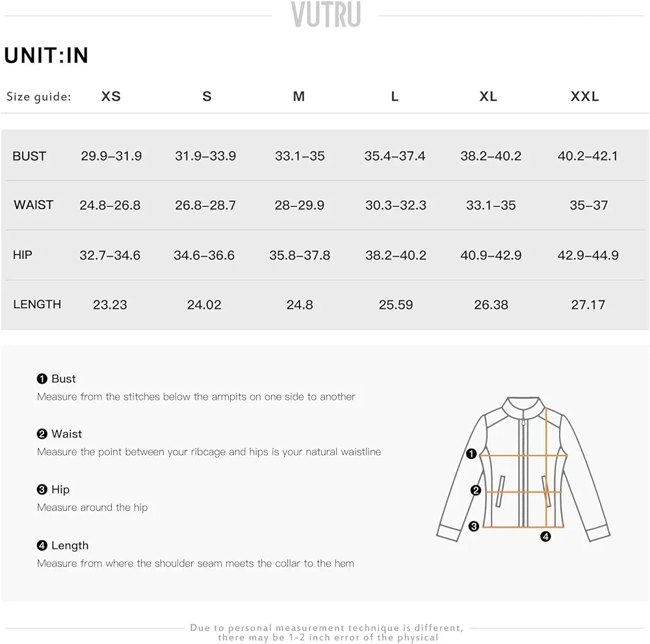Click the VUTRU brand logo
Screen dimensions: 650x644
pos(326,14)
